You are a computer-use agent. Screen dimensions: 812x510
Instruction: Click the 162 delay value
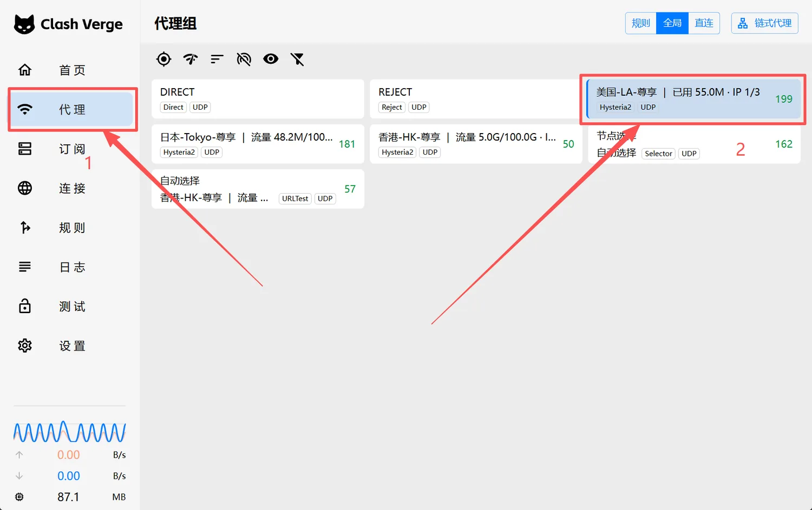point(783,144)
